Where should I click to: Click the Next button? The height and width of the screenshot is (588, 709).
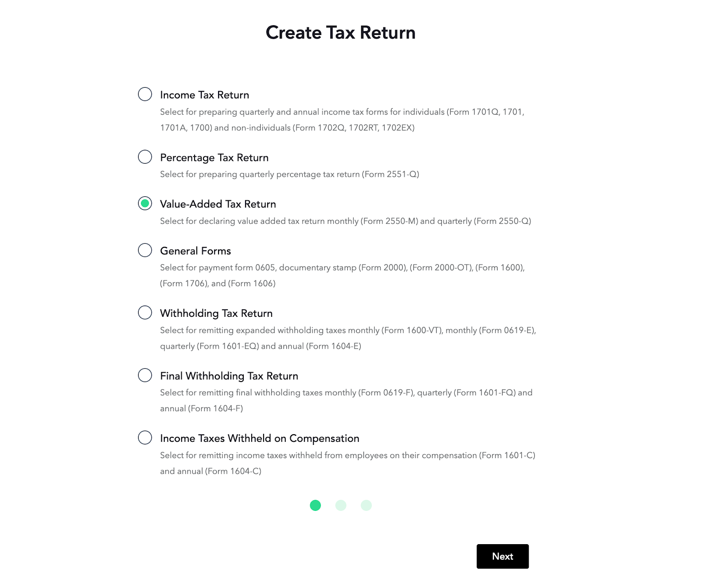[503, 556]
